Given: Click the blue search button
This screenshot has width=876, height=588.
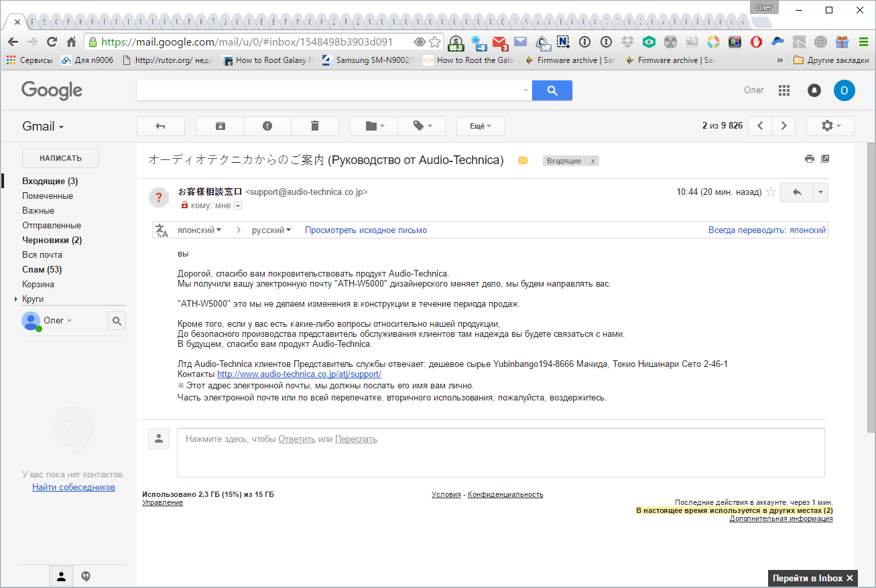Looking at the screenshot, I should tap(552, 90).
